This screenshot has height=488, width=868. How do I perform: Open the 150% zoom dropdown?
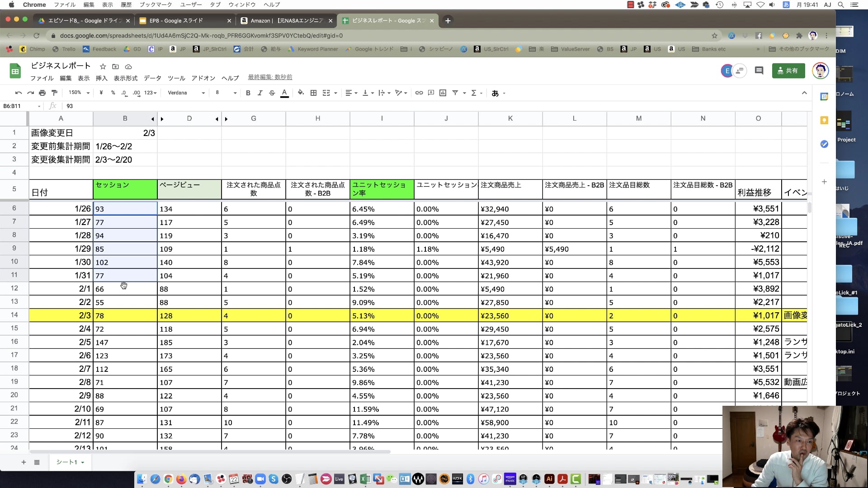click(x=79, y=93)
